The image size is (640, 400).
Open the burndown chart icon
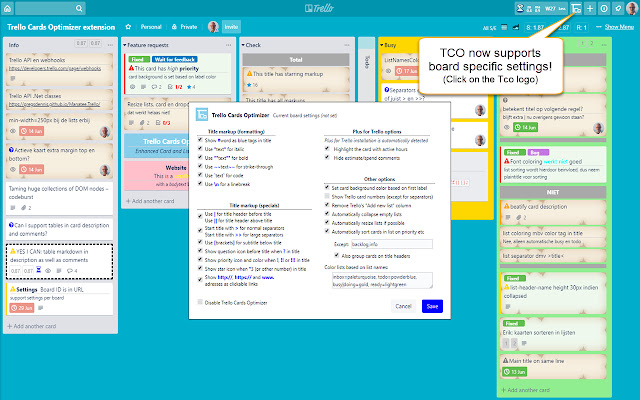click(516, 27)
